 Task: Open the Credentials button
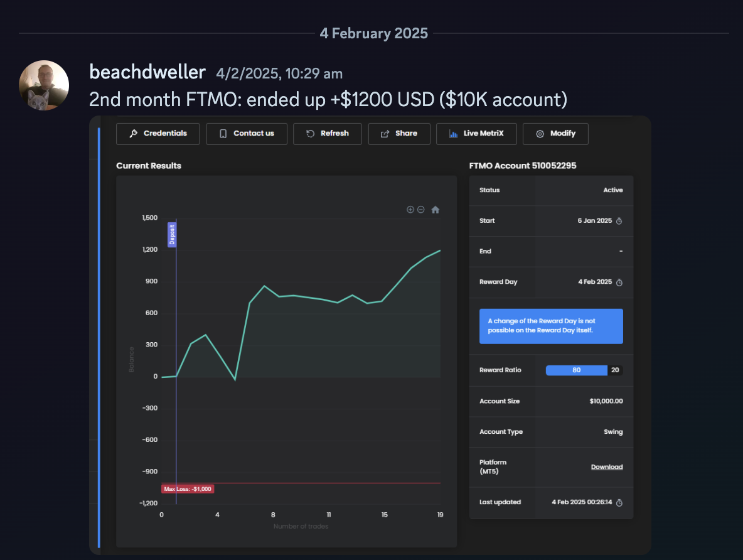click(x=158, y=134)
